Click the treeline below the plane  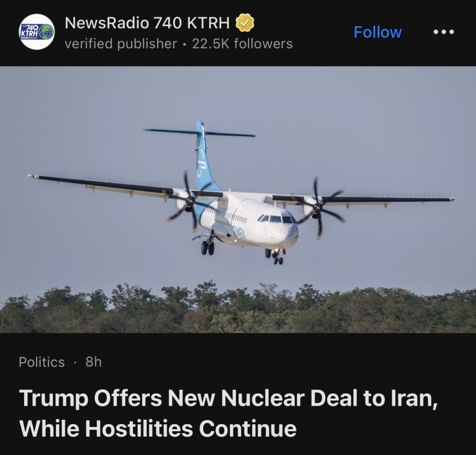238,308
